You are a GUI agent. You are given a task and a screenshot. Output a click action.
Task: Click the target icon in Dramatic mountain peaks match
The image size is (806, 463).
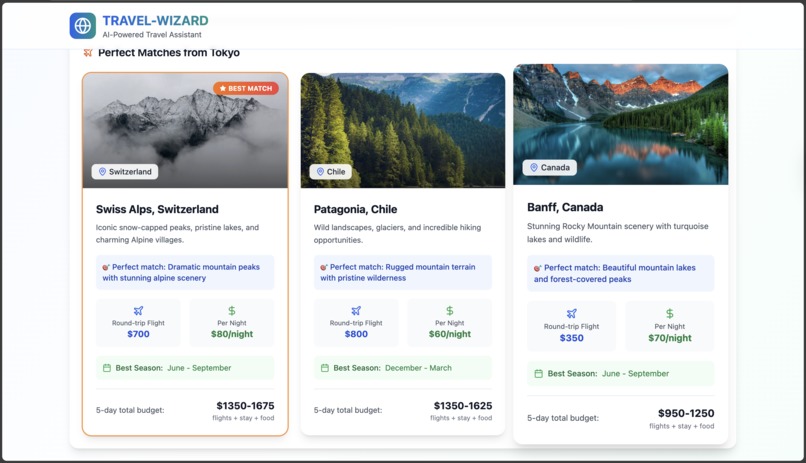click(106, 267)
